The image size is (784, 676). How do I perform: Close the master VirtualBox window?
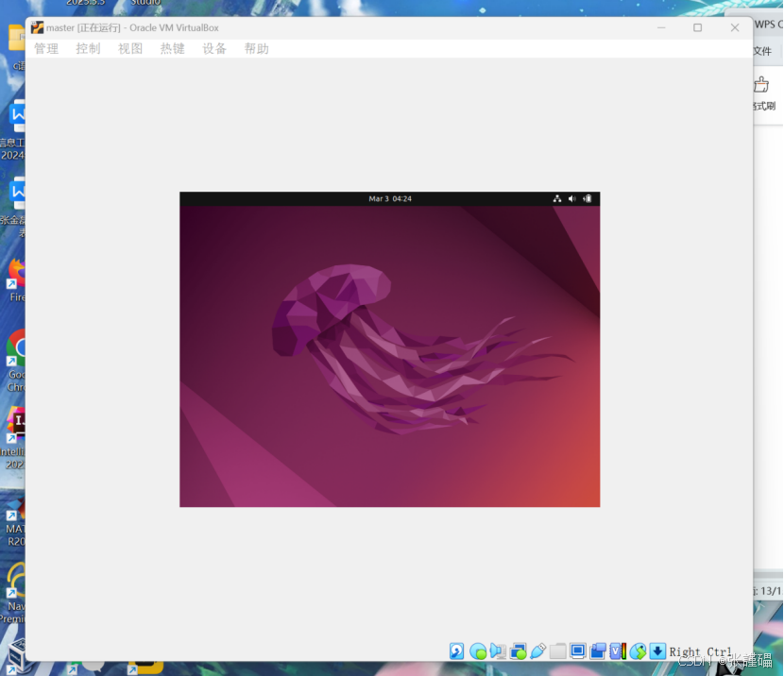[735, 27]
